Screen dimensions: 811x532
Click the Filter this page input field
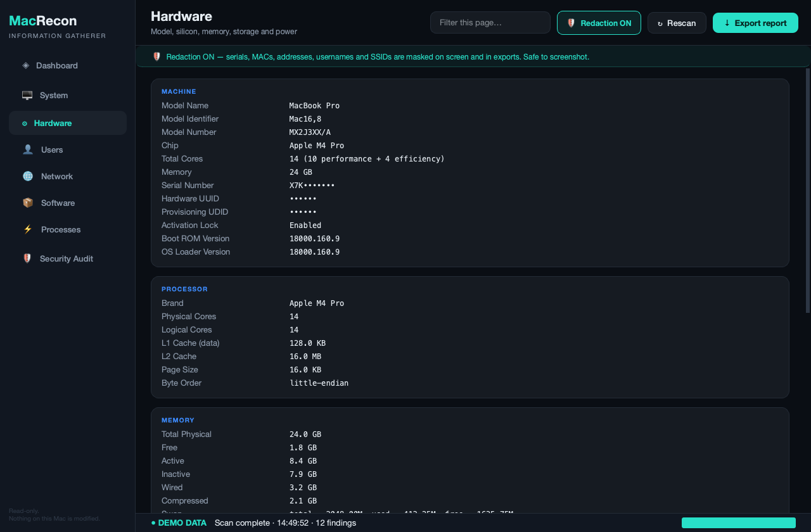pyautogui.click(x=490, y=22)
